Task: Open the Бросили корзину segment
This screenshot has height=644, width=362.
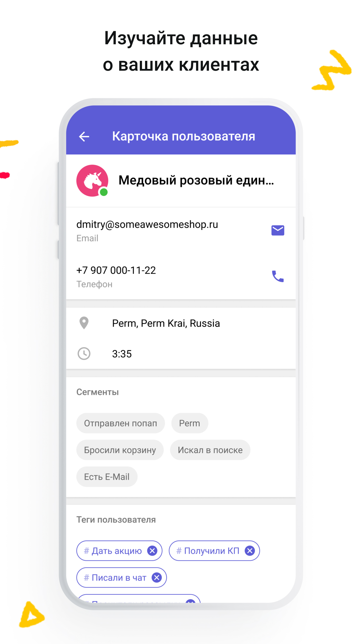Action: [x=120, y=450]
